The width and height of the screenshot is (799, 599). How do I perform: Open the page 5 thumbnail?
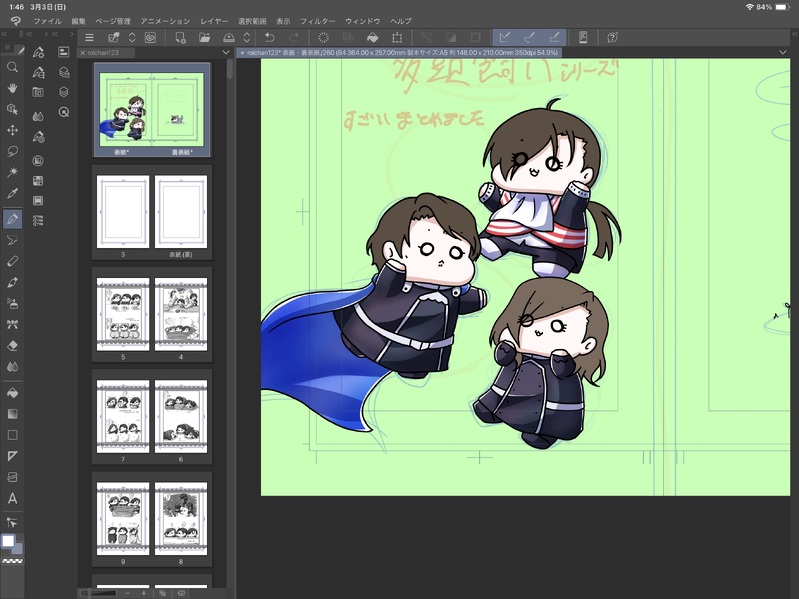123,314
